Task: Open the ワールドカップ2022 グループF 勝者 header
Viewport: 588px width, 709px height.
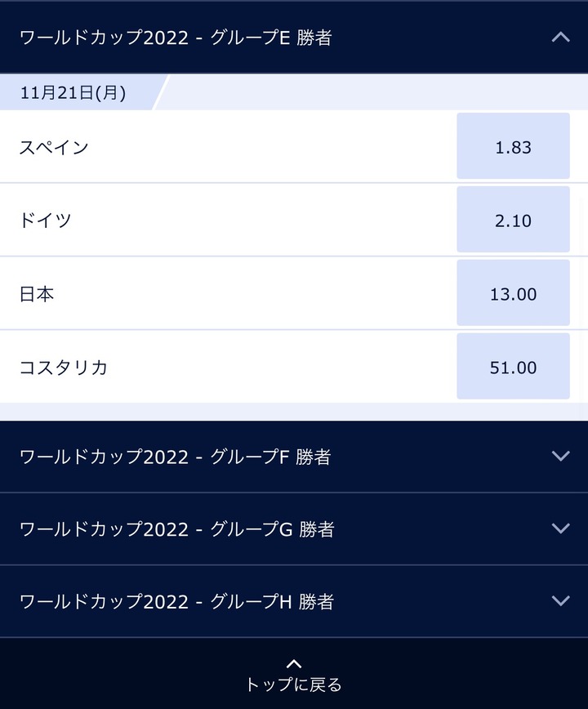Action: tap(294, 457)
